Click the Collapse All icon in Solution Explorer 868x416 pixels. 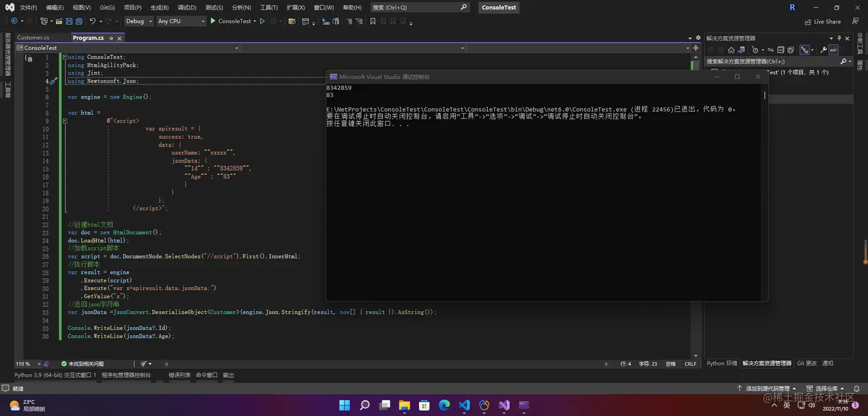pyautogui.click(x=781, y=50)
